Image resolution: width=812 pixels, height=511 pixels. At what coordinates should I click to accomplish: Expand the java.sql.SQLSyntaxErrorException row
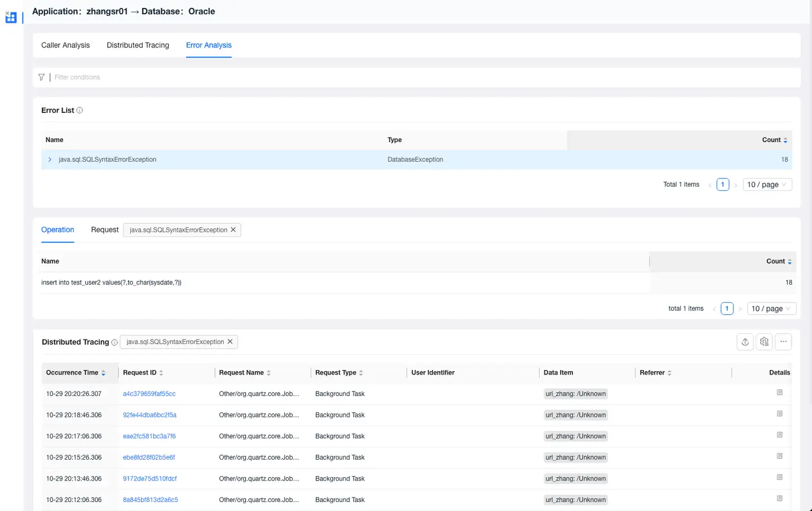click(x=50, y=160)
